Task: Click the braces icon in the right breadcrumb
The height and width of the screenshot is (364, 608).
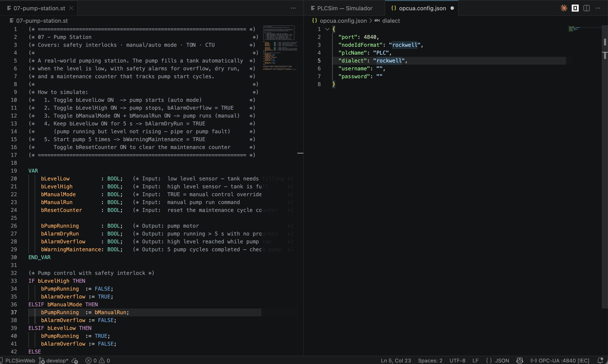Action: tap(314, 21)
